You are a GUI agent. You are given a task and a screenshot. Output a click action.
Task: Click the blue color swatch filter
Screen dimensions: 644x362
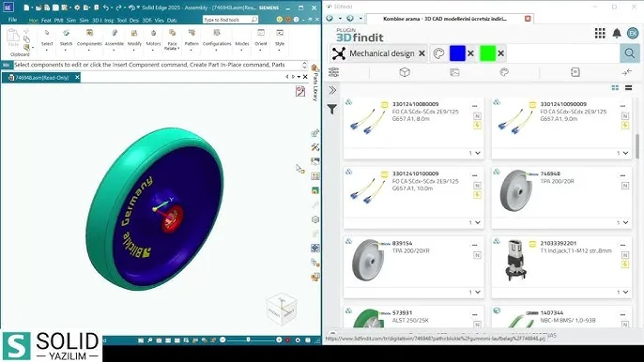(457, 53)
